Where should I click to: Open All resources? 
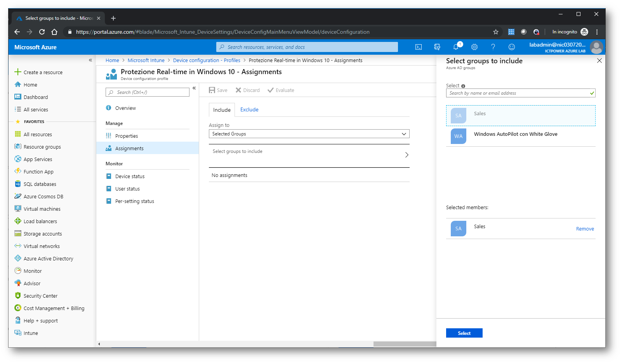(33, 134)
